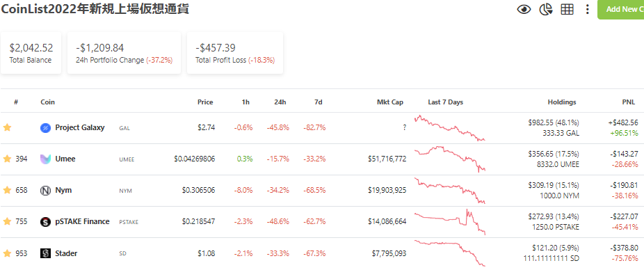Open the Stader coin page
Screen dimensions: 644x270
(66, 253)
